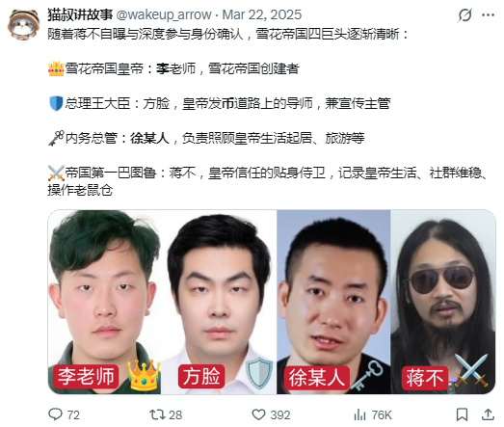Image resolution: width=504 pixels, height=427 pixels.
Task: Like the post with heart icon
Action: tap(258, 414)
